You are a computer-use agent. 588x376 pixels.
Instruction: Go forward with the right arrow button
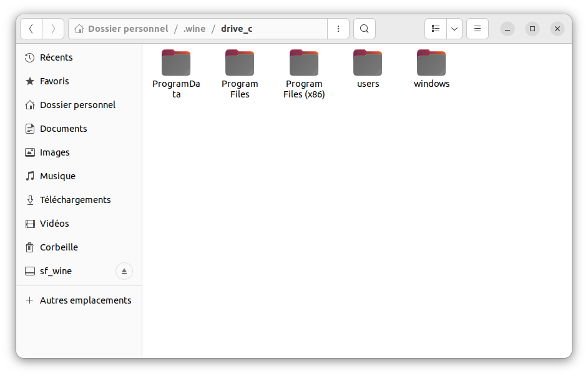53,29
